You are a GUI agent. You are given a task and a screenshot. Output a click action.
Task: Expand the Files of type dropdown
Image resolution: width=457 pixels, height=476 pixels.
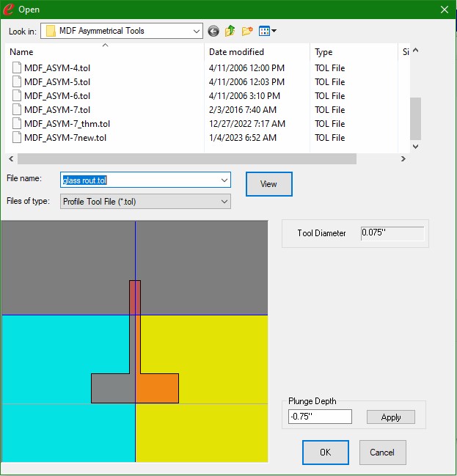click(224, 201)
